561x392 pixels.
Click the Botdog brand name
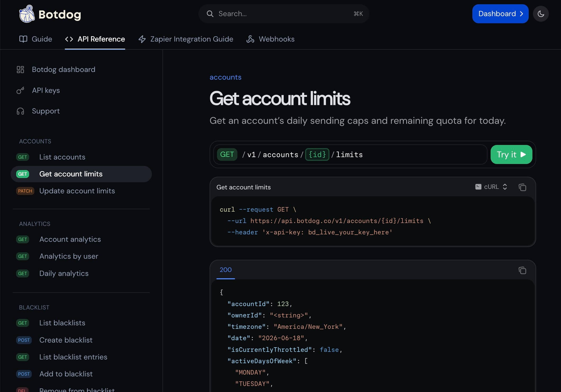tap(60, 15)
